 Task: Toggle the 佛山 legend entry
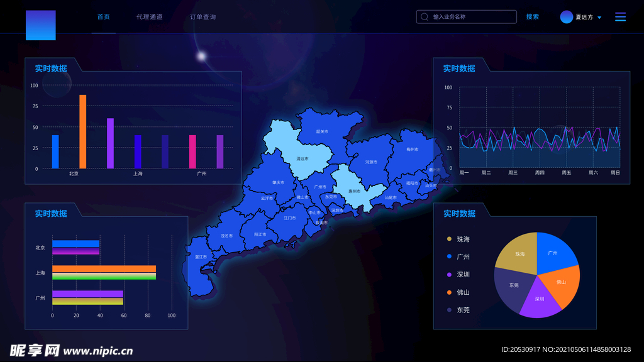pos(458,292)
